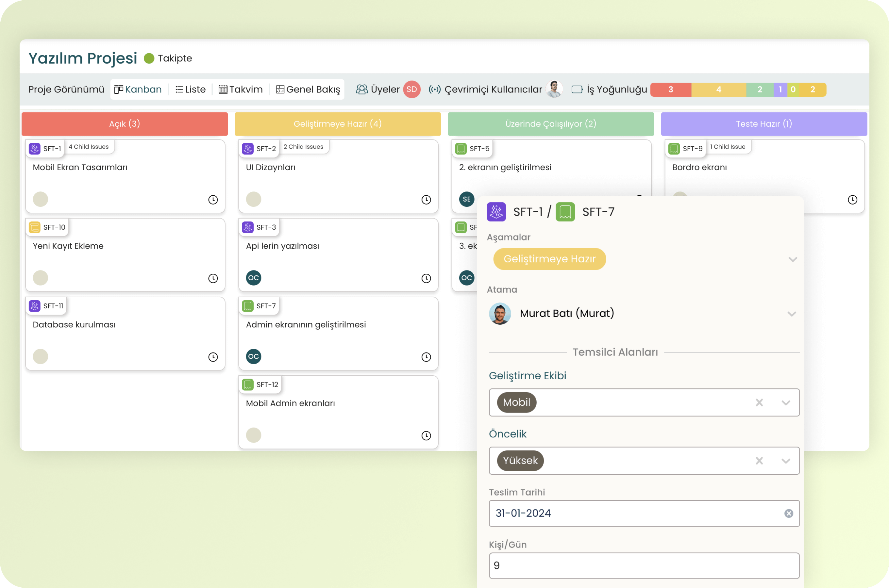Click the SD member avatar
The image size is (889, 588).
(411, 89)
